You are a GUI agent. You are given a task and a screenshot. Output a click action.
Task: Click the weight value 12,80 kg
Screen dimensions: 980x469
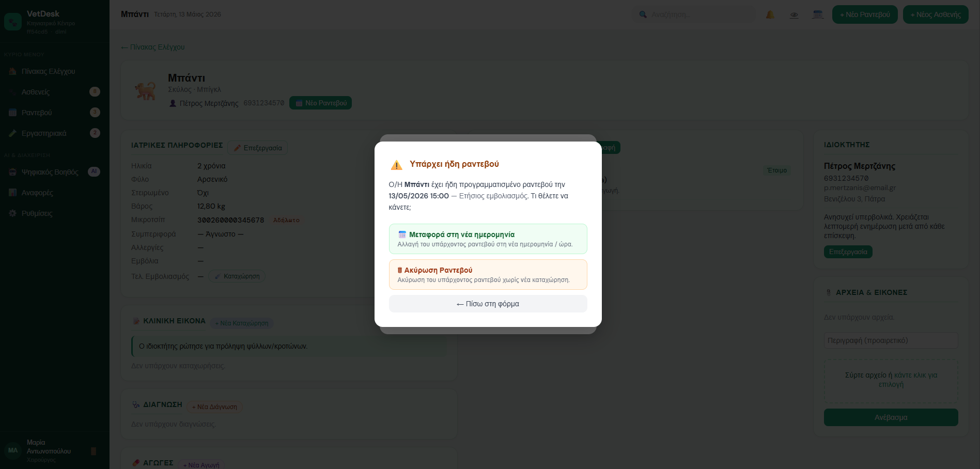pyautogui.click(x=211, y=206)
